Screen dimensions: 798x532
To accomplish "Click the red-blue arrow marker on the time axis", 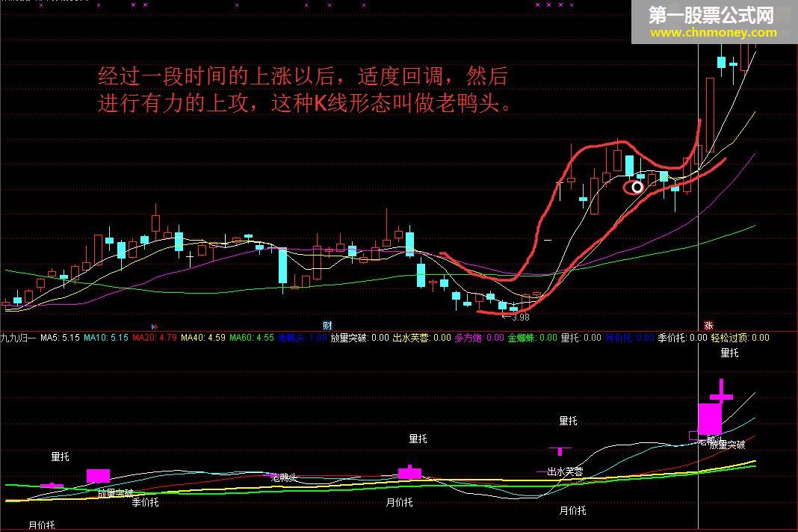I will pos(155,327).
